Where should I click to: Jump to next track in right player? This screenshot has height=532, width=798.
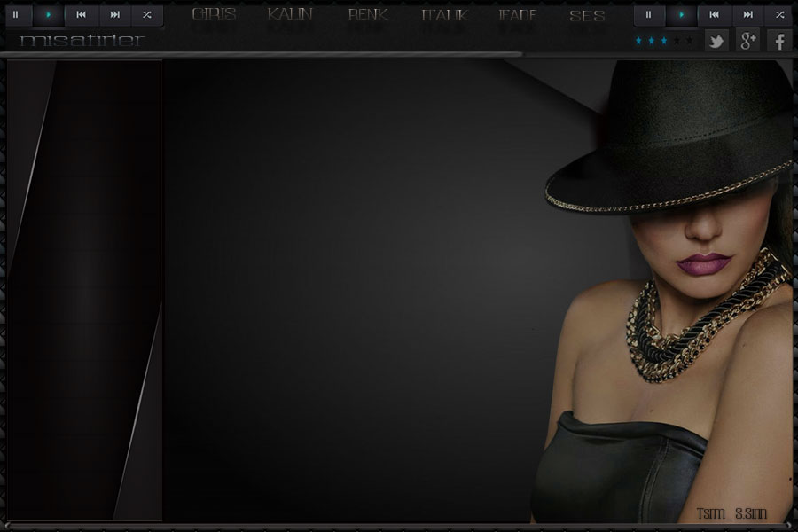[x=747, y=14]
